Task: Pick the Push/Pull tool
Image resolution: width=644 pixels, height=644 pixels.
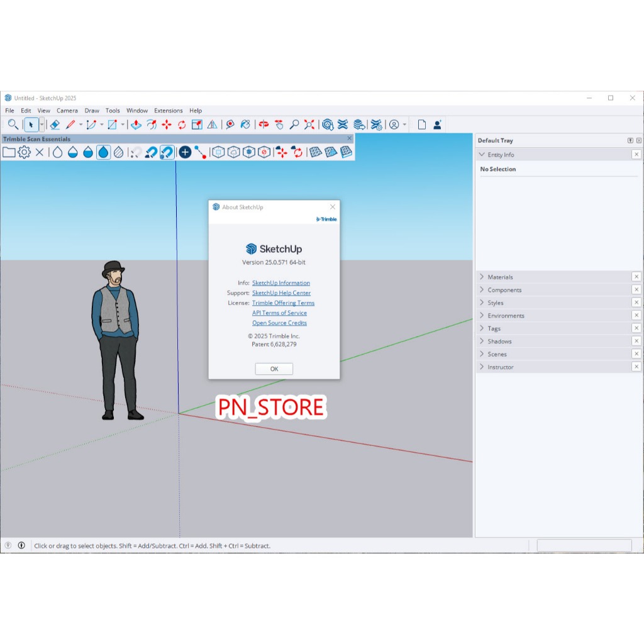Action: [136, 125]
